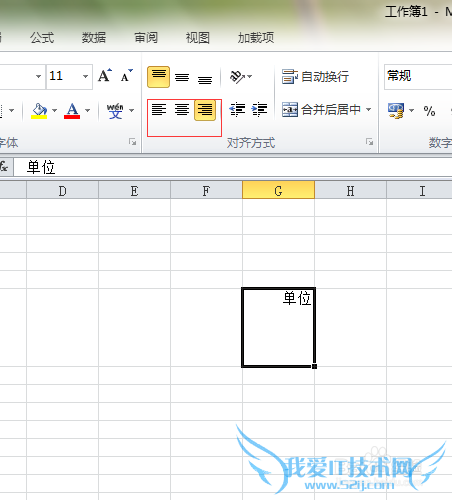Click the Increase Font Size icon
This screenshot has height=500, width=452.
pyautogui.click(x=105, y=76)
